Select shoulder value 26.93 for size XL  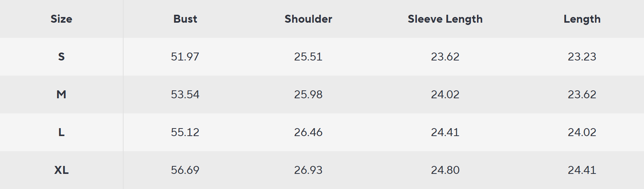coord(308,170)
